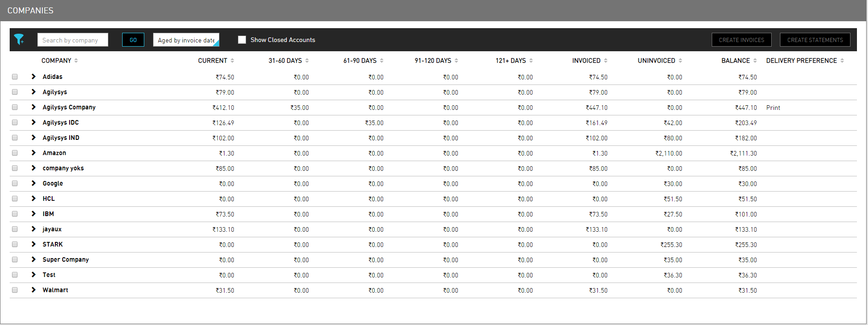This screenshot has height=325, width=868.
Task: Click Agilysys IND's ₹80.00 uninvoiced value
Action: click(673, 138)
